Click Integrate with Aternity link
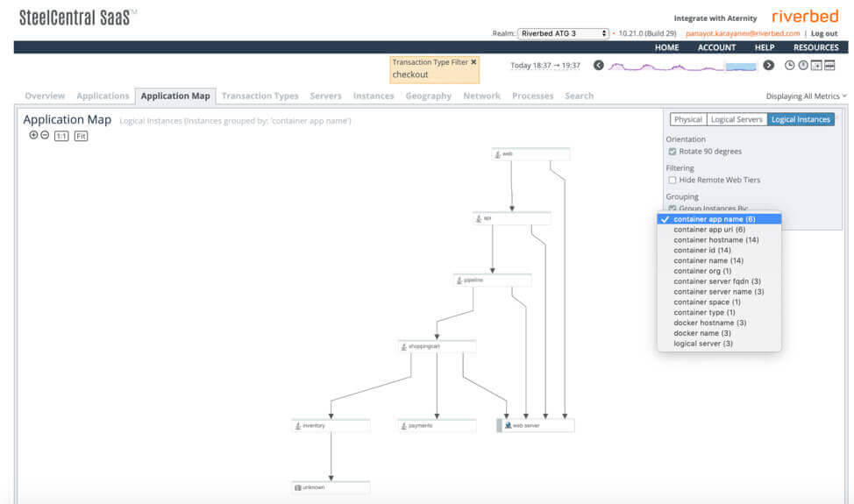 point(715,18)
